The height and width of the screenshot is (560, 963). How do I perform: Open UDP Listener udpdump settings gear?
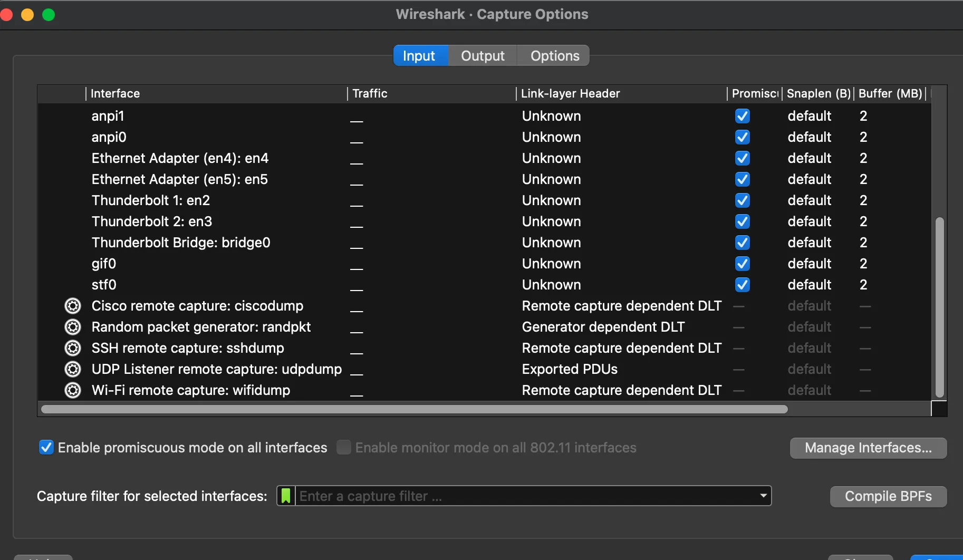tap(73, 369)
